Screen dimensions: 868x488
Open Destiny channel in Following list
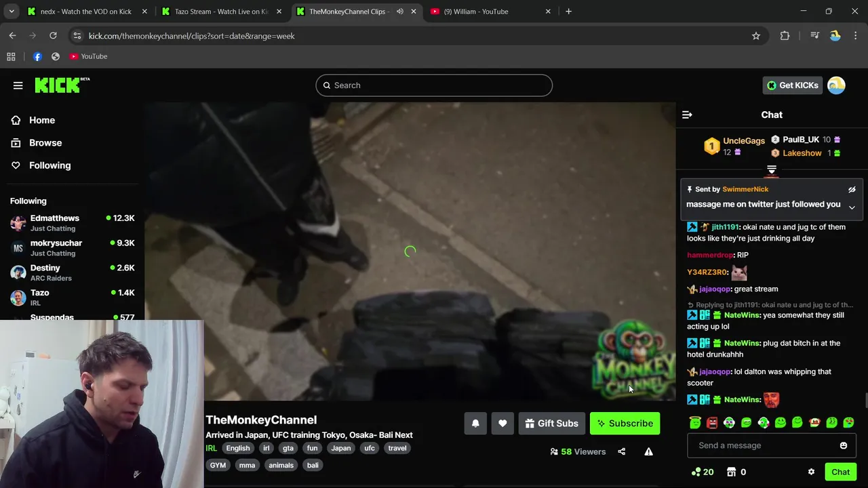[x=72, y=272]
